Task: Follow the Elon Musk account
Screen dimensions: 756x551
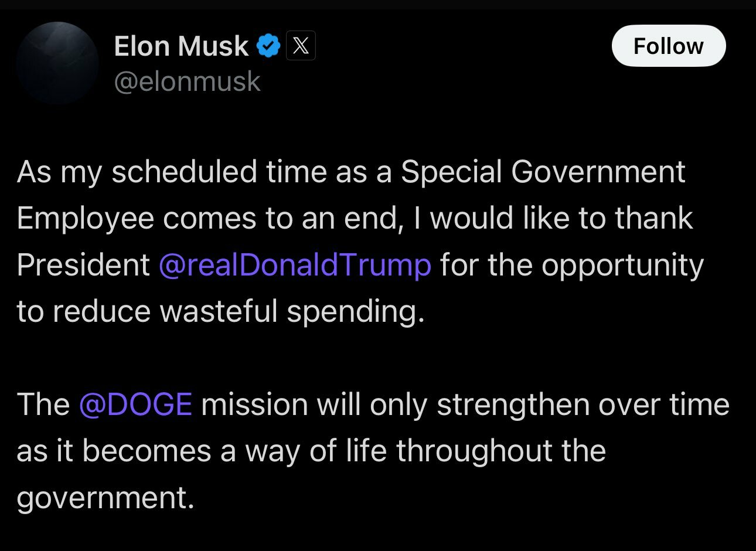Action: point(669,46)
